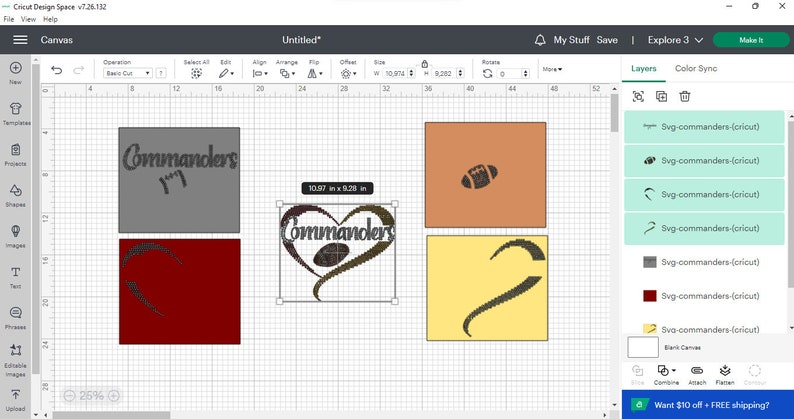Open the Operation Basic Cut dropdown
The height and width of the screenshot is (419, 794).
click(127, 73)
